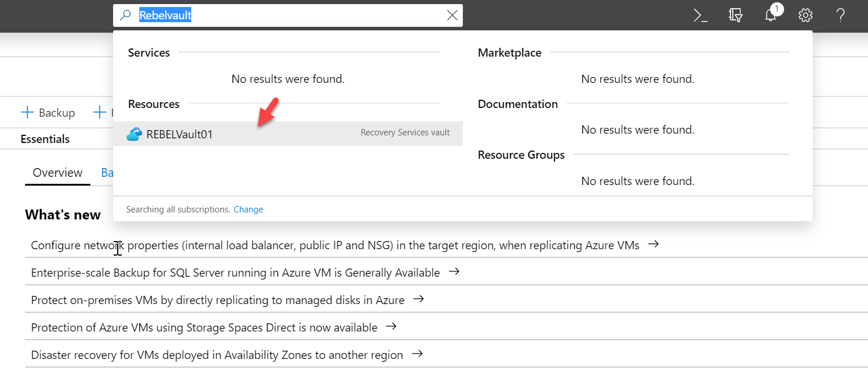Open the directory and subscription filter icon
Viewport: 868px width, 377px height.
[735, 16]
